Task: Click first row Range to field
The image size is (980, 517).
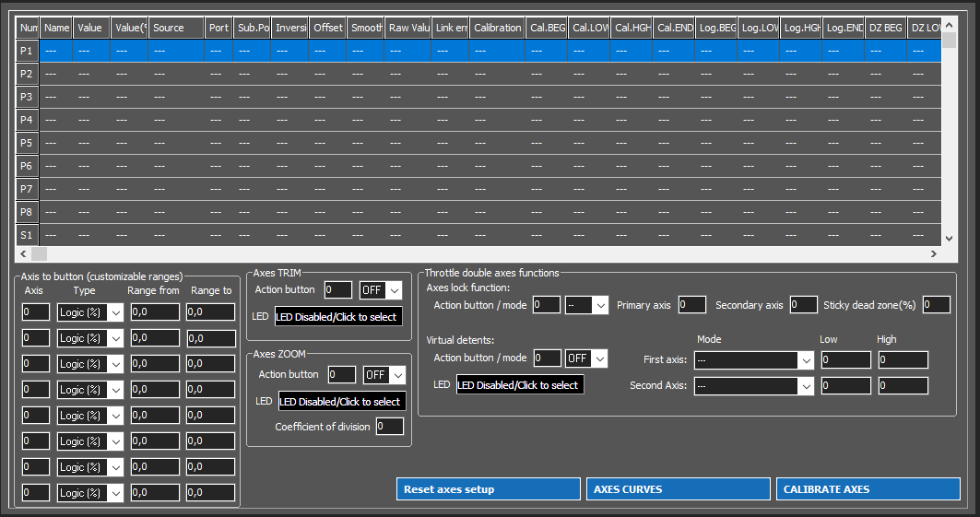Action: point(210,311)
